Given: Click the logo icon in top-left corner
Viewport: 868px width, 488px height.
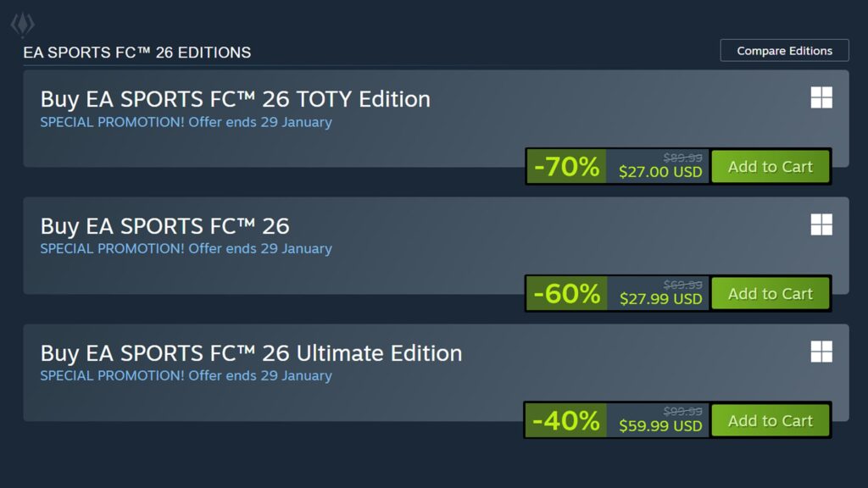Looking at the screenshot, I should [22, 25].
